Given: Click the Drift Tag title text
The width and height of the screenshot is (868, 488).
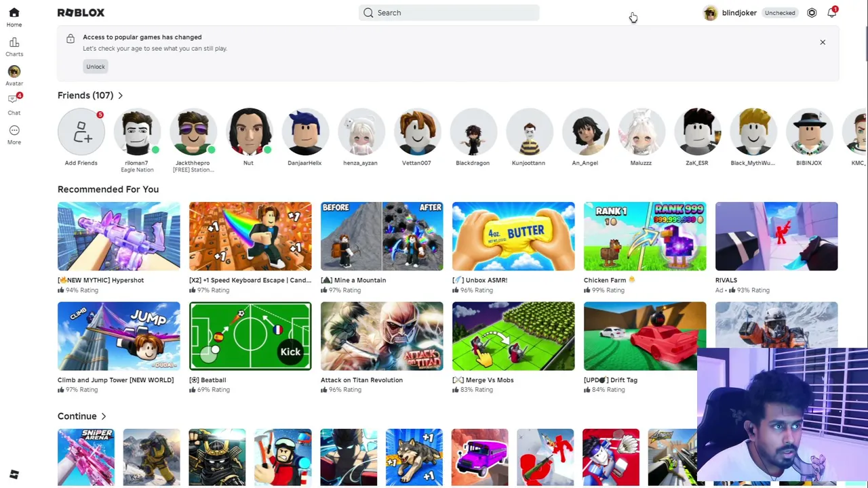Looking at the screenshot, I should pyautogui.click(x=610, y=380).
